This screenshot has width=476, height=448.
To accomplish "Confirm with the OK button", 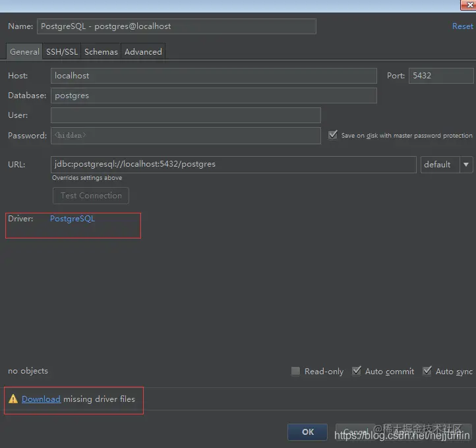I will (x=307, y=432).
